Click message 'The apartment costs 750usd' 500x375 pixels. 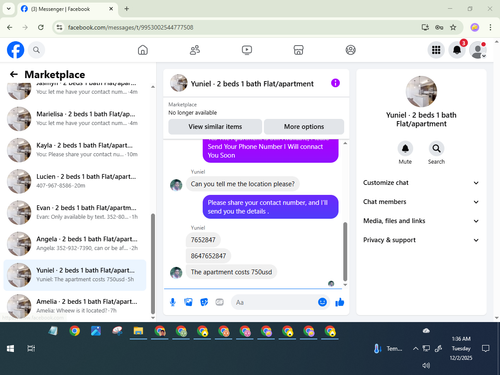point(231,272)
